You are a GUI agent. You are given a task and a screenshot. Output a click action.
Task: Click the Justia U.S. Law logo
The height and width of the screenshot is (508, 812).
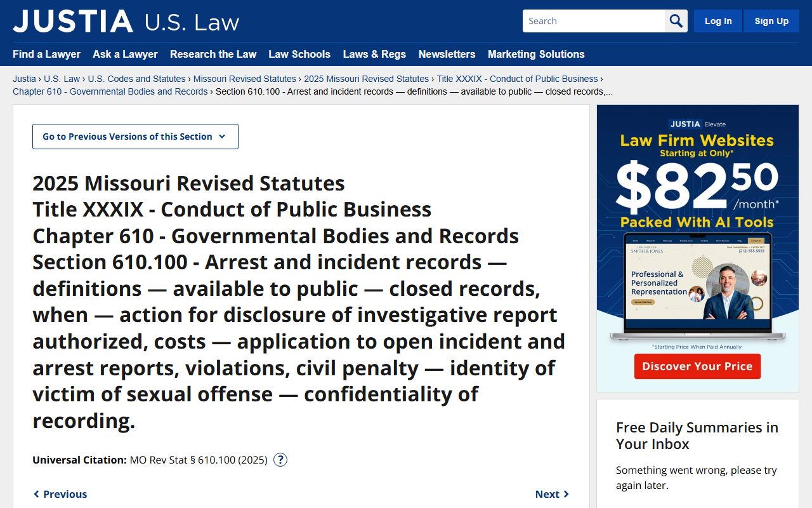(126, 21)
